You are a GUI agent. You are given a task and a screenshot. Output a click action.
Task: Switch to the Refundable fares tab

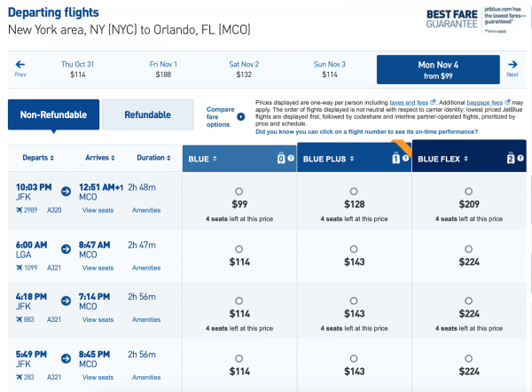point(148,114)
